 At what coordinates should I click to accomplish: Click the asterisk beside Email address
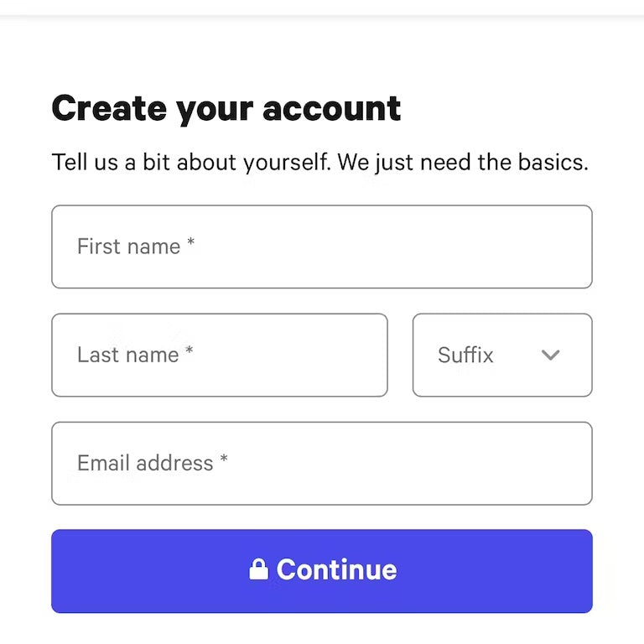(x=224, y=460)
